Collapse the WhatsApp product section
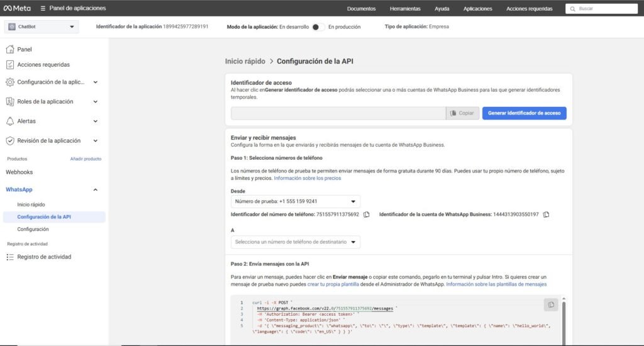 pos(95,189)
